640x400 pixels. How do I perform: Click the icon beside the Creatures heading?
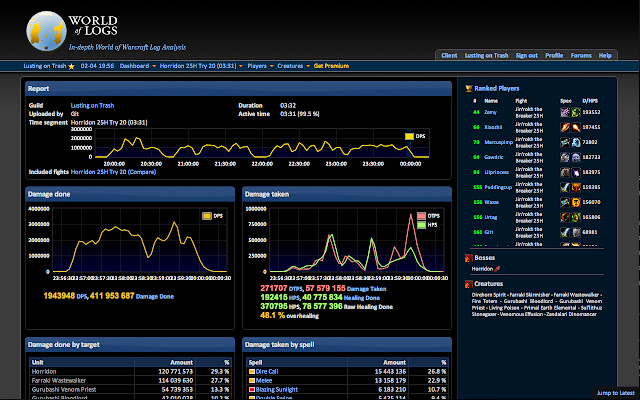point(469,284)
